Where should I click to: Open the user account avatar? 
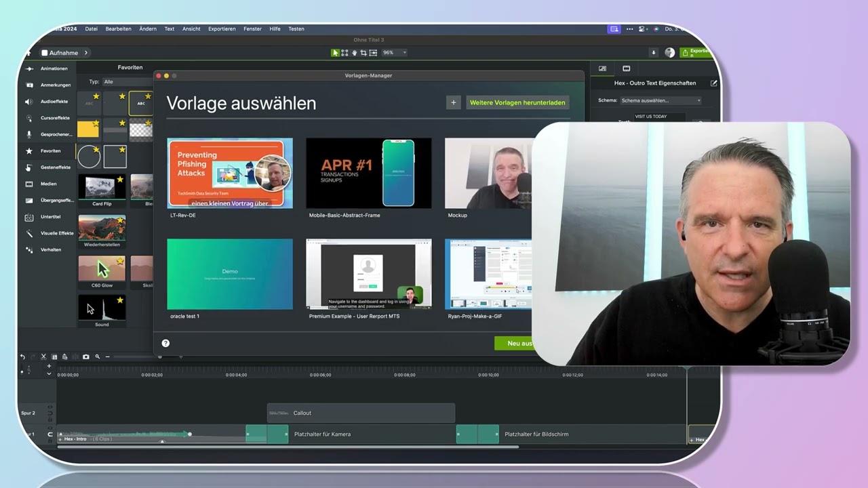pos(669,53)
